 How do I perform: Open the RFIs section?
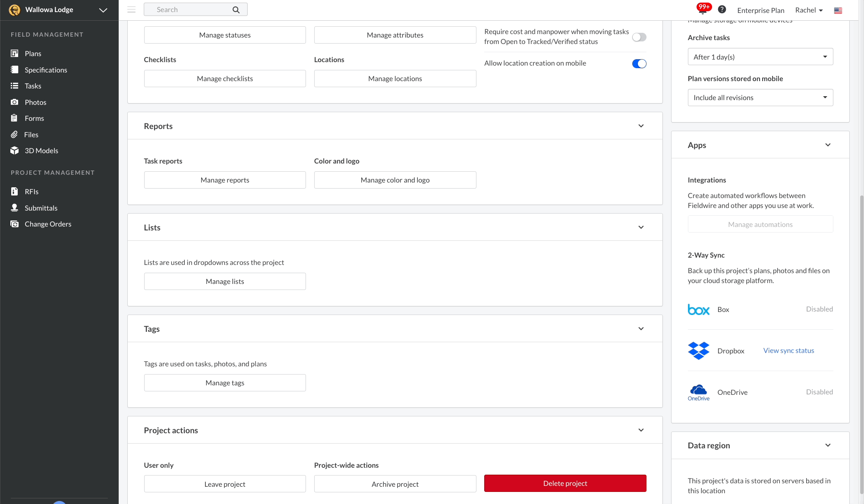(31, 191)
